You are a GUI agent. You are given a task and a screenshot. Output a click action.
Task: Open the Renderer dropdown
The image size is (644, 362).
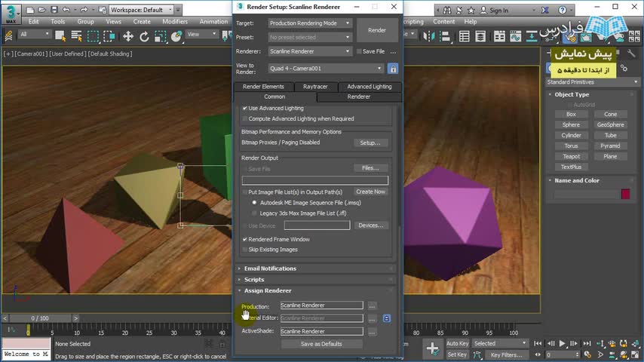point(310,51)
